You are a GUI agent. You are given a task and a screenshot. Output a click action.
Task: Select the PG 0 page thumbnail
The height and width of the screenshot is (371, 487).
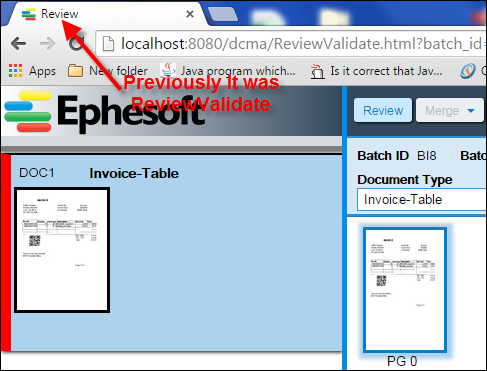[x=405, y=290]
